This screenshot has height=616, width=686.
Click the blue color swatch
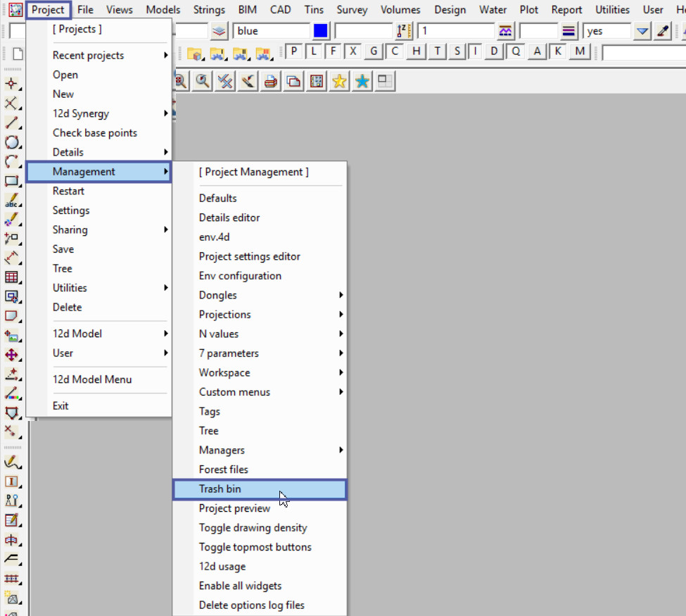click(321, 31)
